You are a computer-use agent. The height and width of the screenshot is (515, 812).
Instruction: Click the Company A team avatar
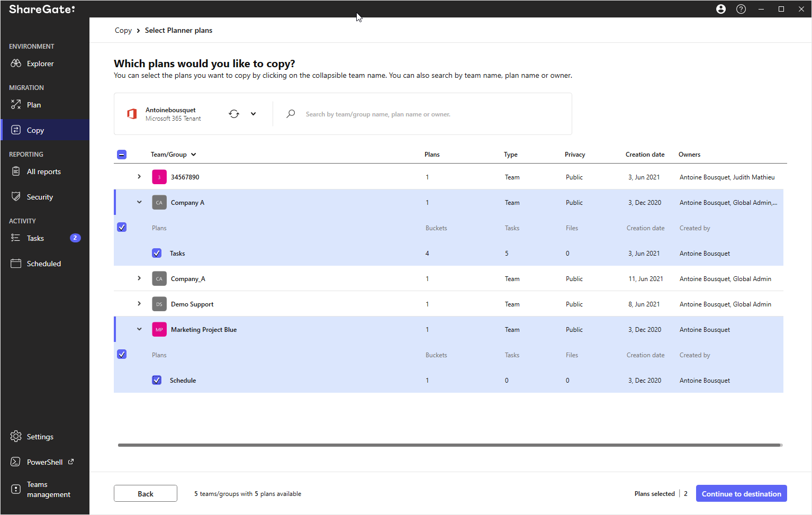[x=159, y=202]
